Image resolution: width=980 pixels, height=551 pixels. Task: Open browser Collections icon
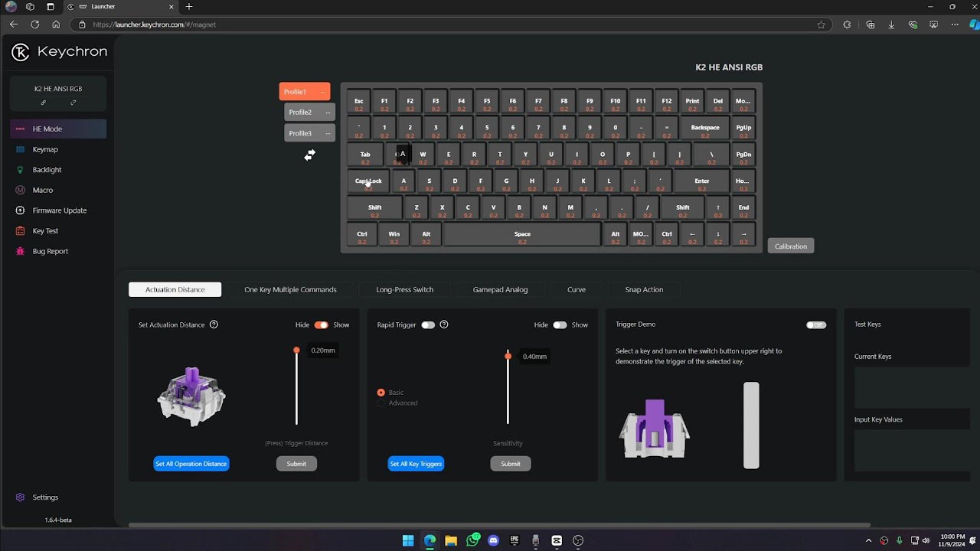click(871, 24)
